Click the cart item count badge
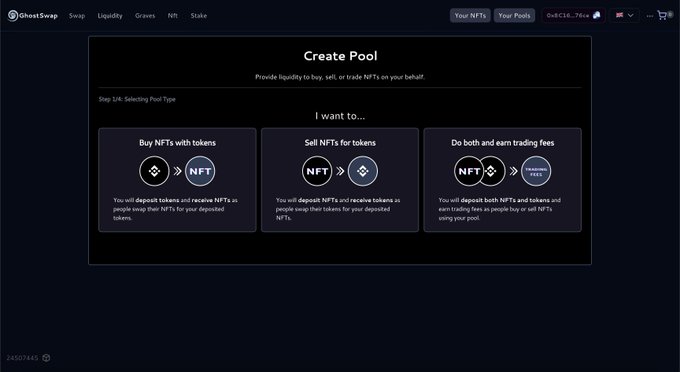Viewport: 680px width, 372px height. [x=670, y=14]
